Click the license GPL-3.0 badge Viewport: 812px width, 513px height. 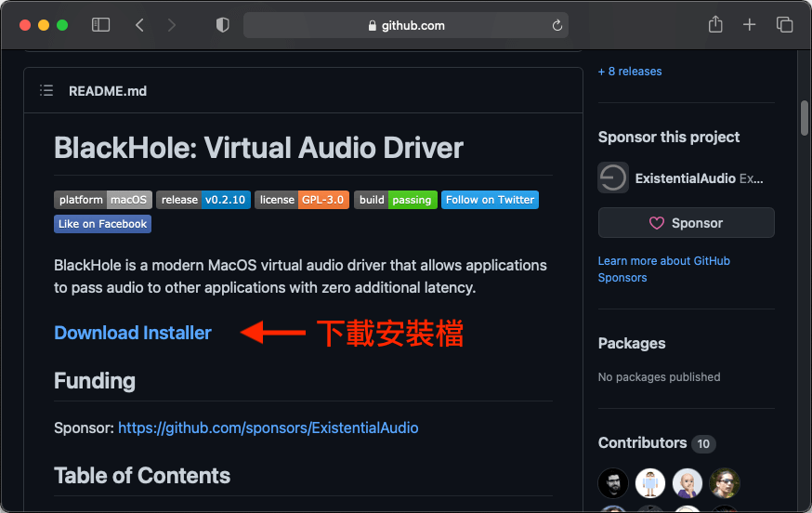pyautogui.click(x=301, y=200)
